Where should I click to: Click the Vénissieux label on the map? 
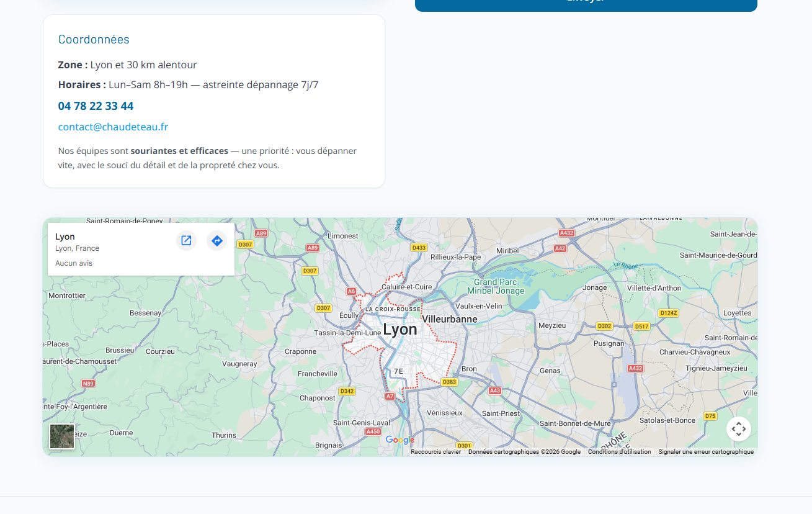tap(445, 413)
